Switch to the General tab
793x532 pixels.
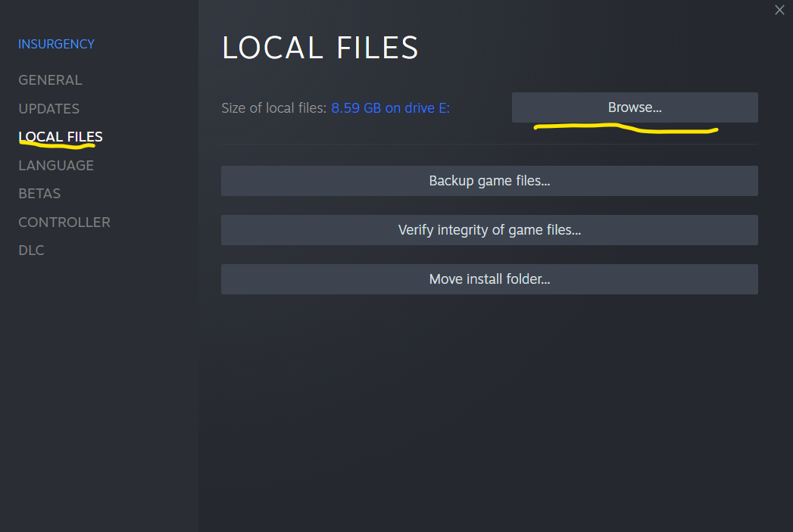(50, 79)
